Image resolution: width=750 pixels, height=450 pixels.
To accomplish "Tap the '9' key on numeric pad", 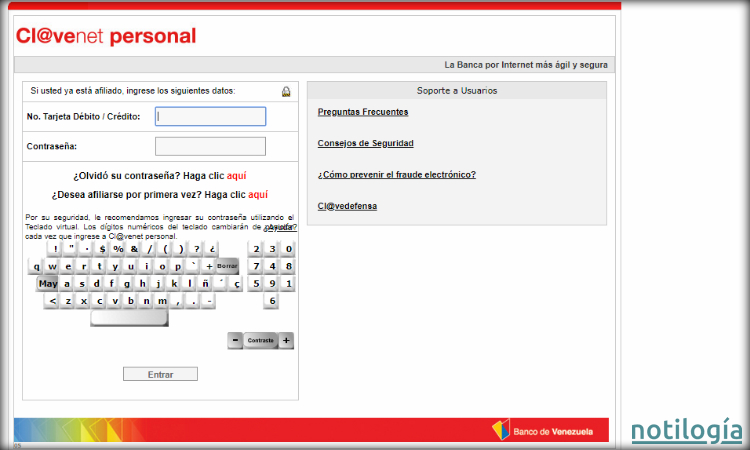I will 273,284.
